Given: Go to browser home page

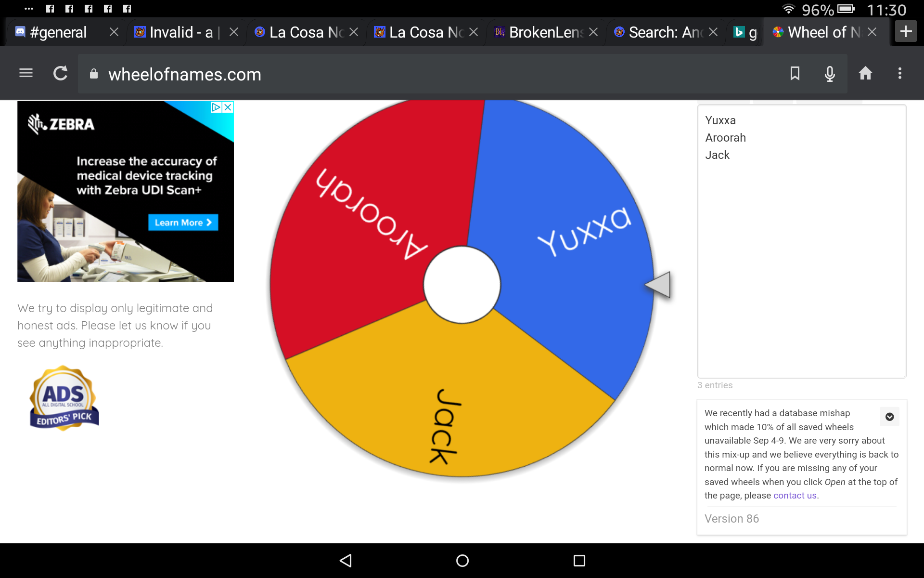Looking at the screenshot, I should 865,73.
